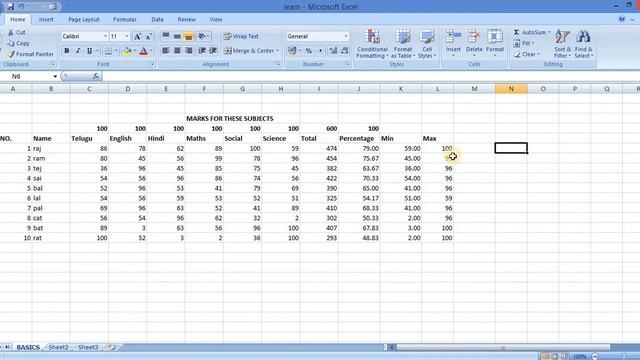Switch to the Data tab
640x360 pixels.
[157, 20]
